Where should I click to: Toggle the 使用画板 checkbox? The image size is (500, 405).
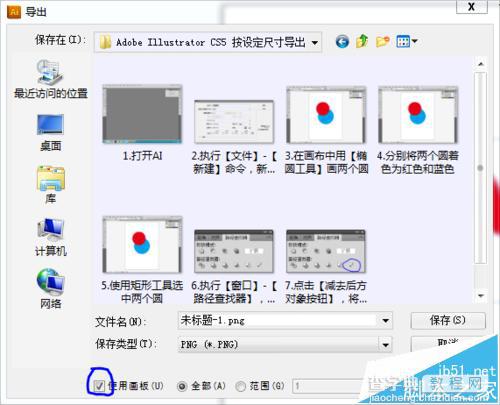pyautogui.click(x=99, y=386)
